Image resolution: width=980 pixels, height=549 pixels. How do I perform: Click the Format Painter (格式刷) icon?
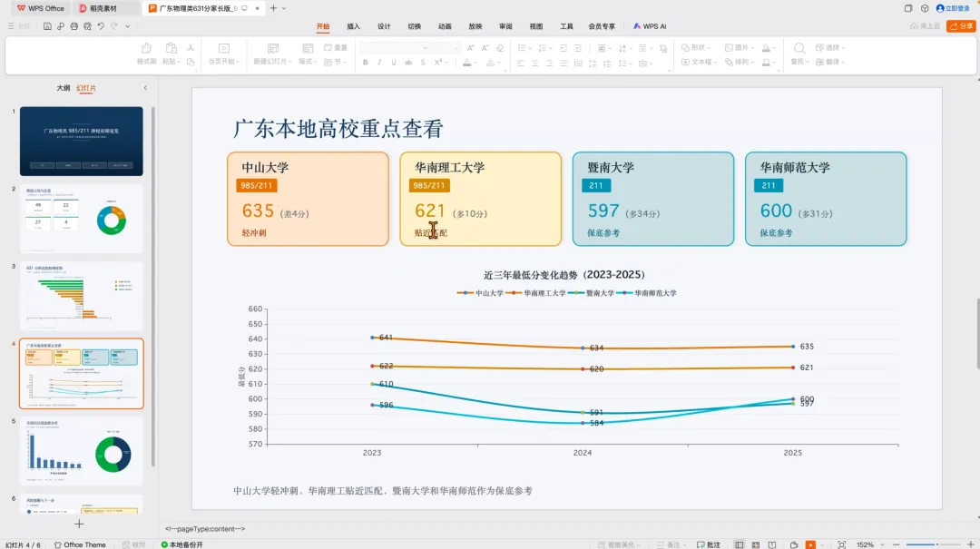point(146,49)
